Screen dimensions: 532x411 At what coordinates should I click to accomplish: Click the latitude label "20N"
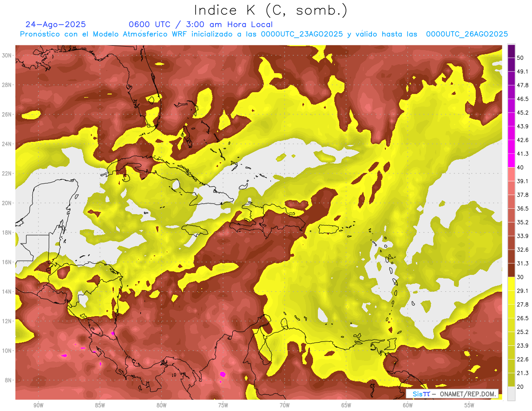point(7,203)
